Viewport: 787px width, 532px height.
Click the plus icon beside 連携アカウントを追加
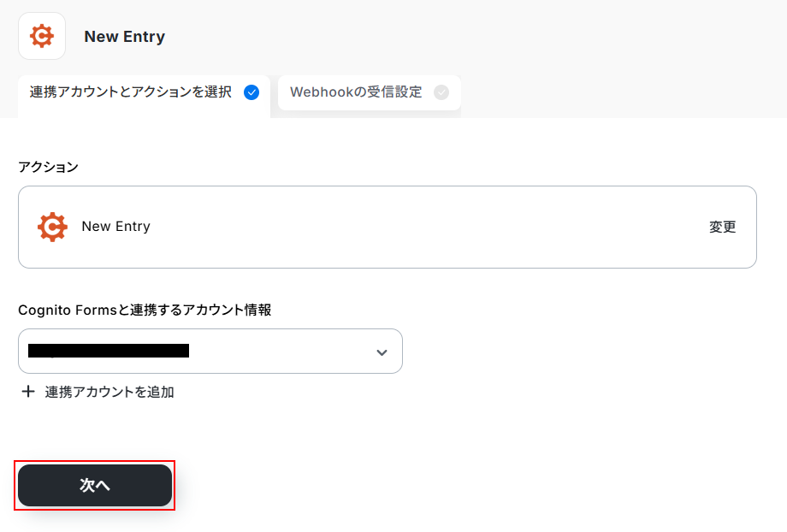tap(28, 392)
